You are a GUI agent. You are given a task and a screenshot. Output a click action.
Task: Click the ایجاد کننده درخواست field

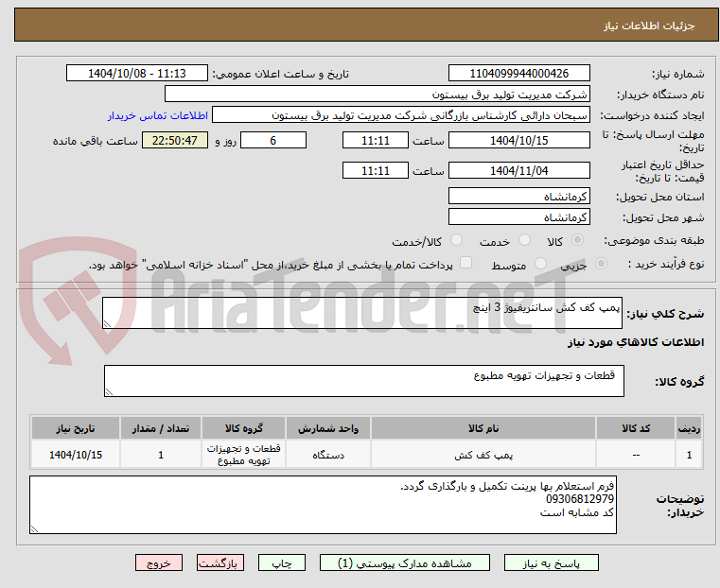pos(401,115)
